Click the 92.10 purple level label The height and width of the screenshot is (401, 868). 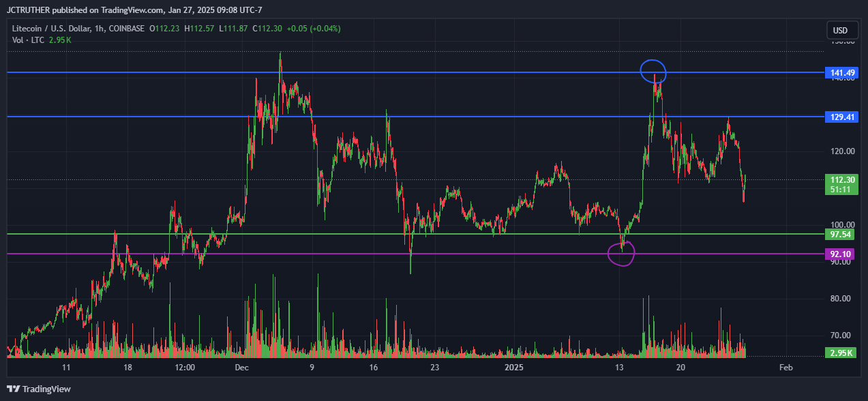point(839,254)
